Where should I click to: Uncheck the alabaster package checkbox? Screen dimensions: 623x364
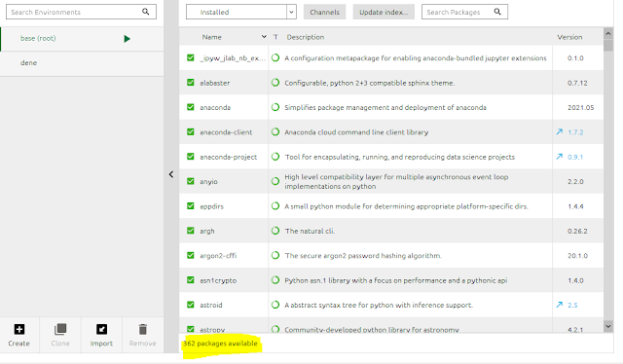coord(191,83)
